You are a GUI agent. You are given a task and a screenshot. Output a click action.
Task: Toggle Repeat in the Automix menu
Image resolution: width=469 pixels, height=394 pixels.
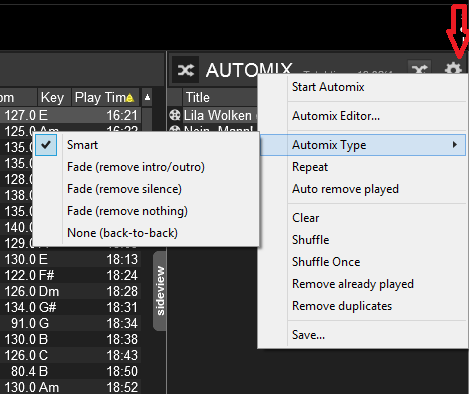[362, 167]
